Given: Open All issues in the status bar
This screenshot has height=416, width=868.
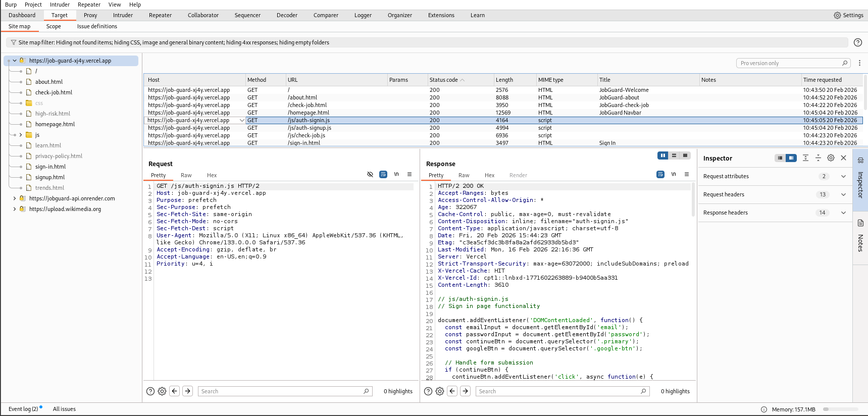Looking at the screenshot, I should coord(64,409).
